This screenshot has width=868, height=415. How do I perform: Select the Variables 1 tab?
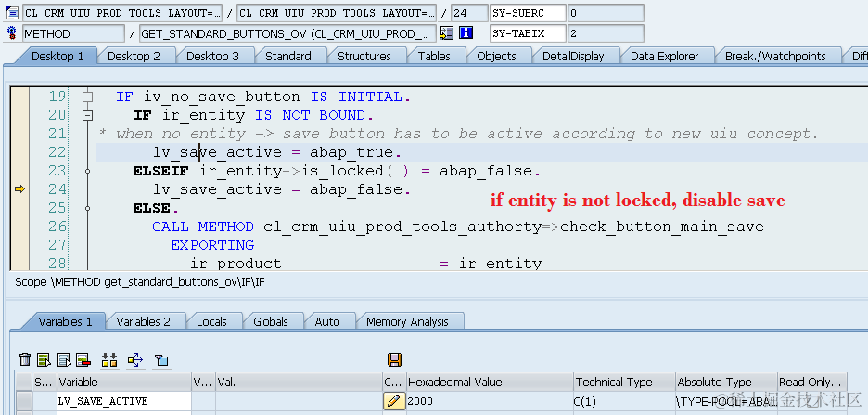(65, 321)
